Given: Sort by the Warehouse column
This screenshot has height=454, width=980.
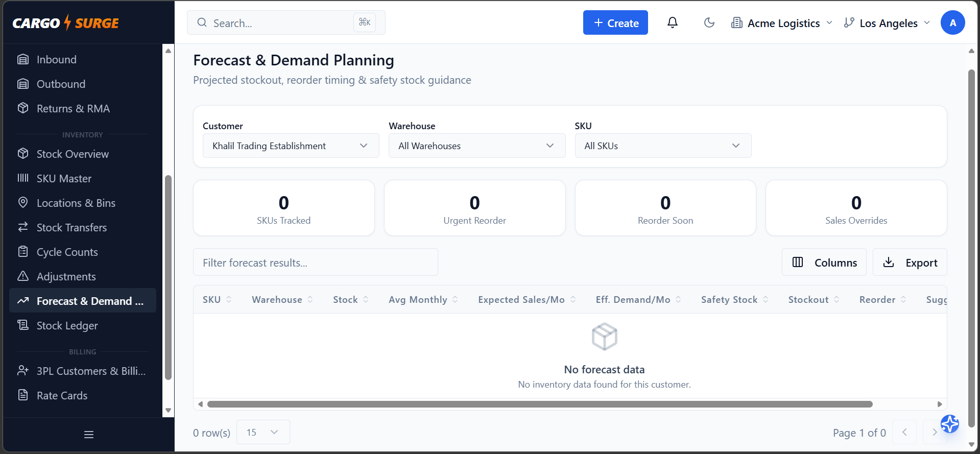Looking at the screenshot, I should [x=282, y=300].
